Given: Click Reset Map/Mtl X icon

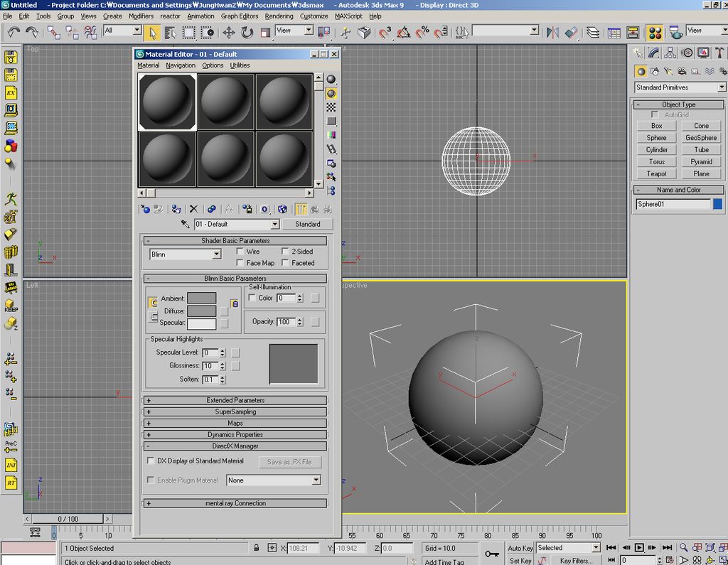Looking at the screenshot, I should pos(193,210).
